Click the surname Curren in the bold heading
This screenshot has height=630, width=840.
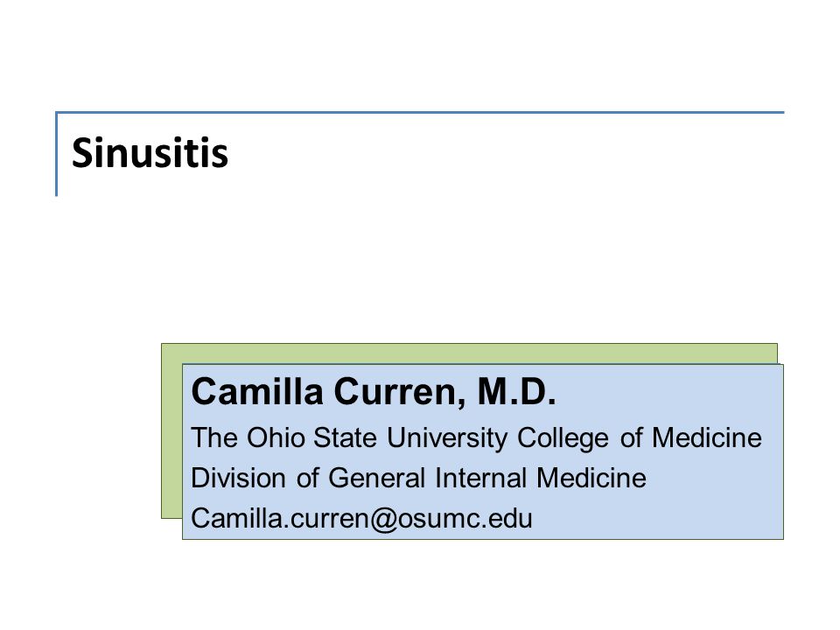pyautogui.click(x=399, y=393)
